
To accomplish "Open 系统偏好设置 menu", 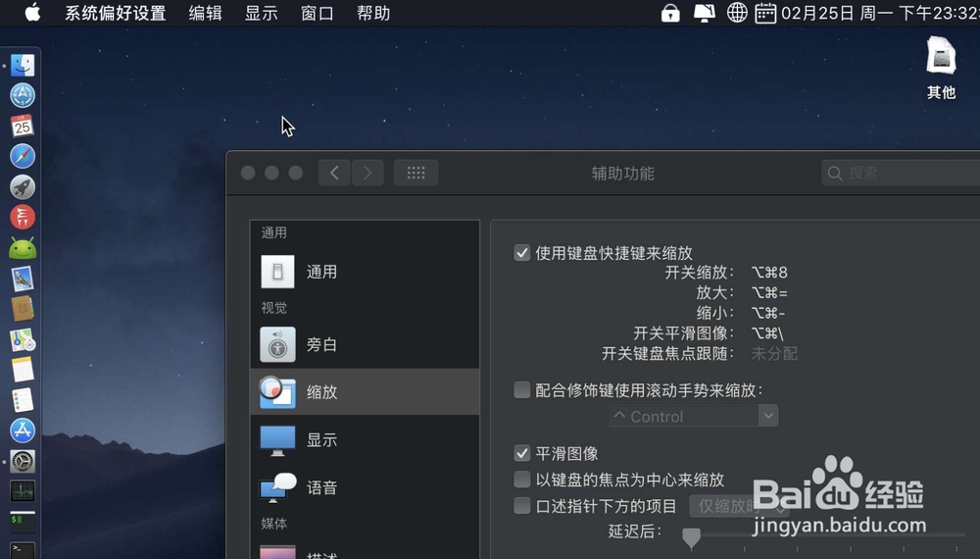I will click(116, 13).
